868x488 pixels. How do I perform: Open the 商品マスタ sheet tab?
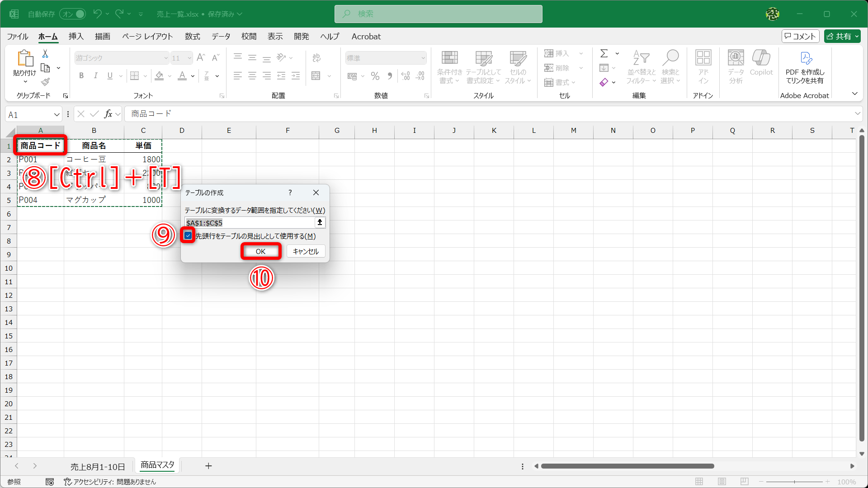click(x=156, y=466)
